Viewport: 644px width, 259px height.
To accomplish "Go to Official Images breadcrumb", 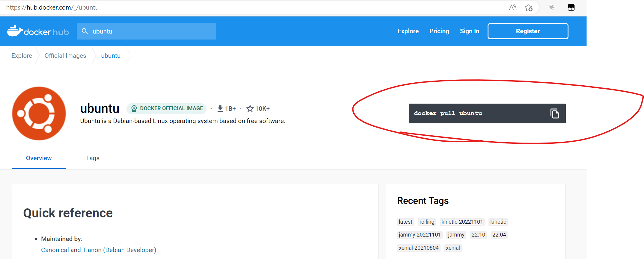I will [65, 56].
